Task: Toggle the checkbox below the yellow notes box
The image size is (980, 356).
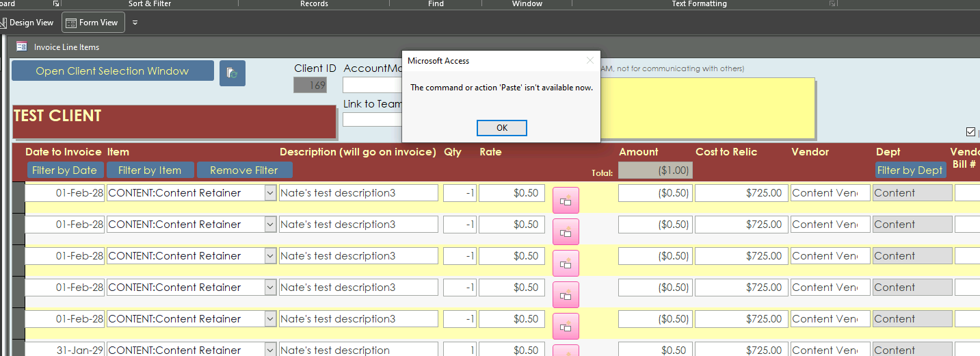Action: tap(971, 131)
